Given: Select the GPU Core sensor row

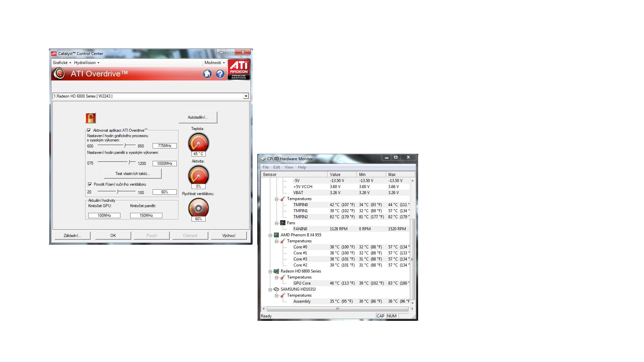Looking at the screenshot, I should tap(335, 283).
